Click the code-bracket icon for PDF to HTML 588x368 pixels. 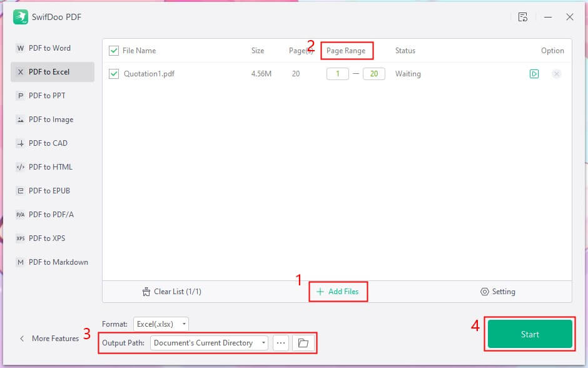21,167
